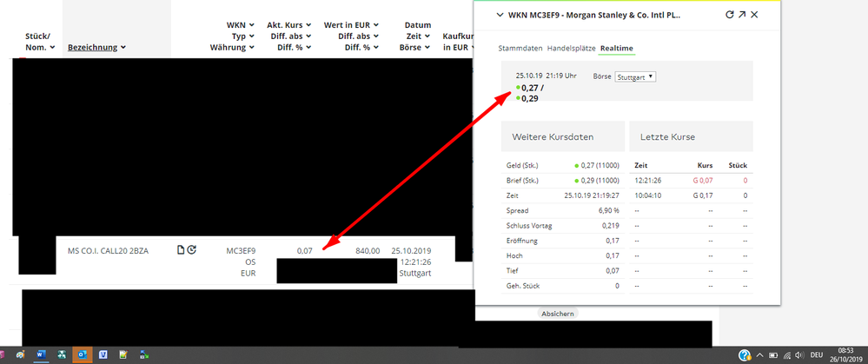The height and width of the screenshot is (364, 868).
Task: Click realtime refresh icon beside MS CO.I. CALL20
Action: (x=192, y=250)
